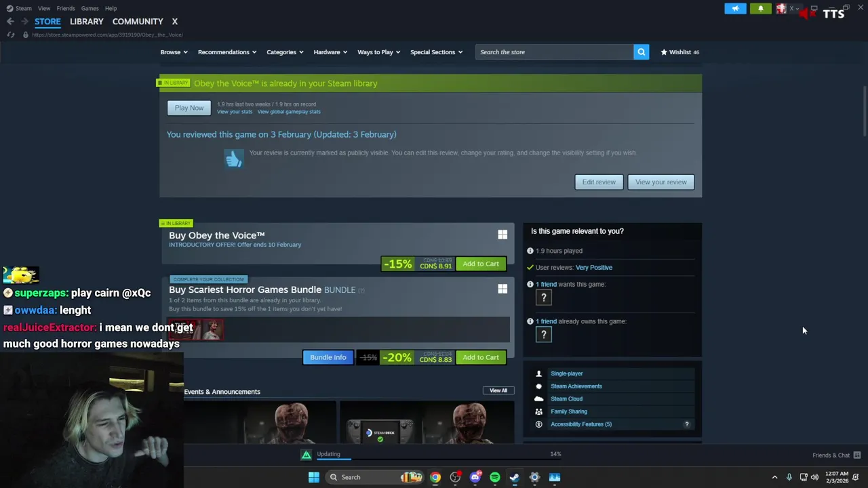Click the accessibility help question mark

tap(686, 424)
